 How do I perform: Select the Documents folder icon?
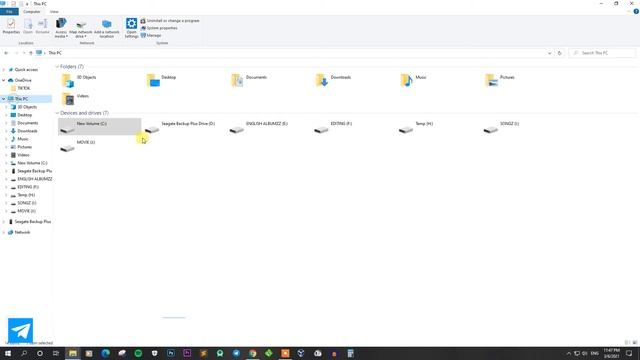(237, 80)
